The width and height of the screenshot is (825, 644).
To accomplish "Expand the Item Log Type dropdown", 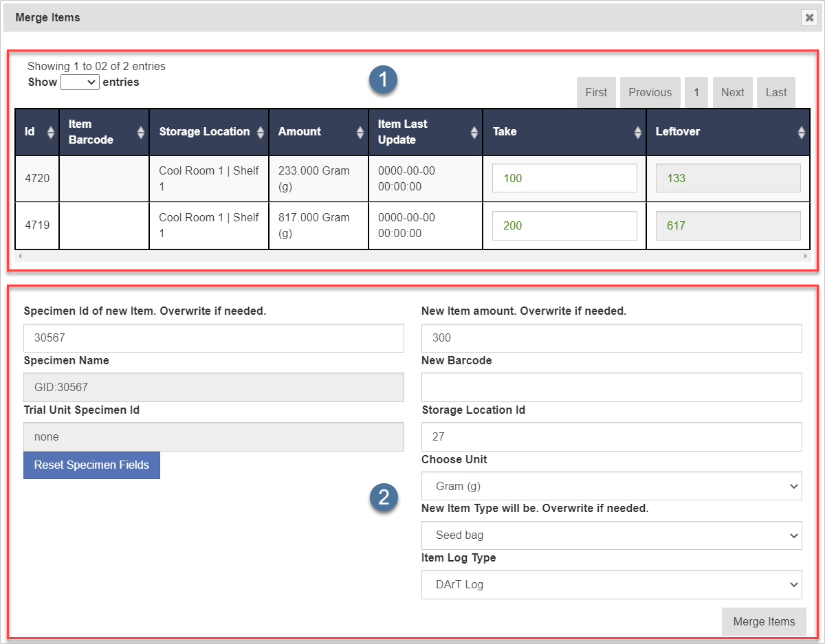I will click(611, 585).
